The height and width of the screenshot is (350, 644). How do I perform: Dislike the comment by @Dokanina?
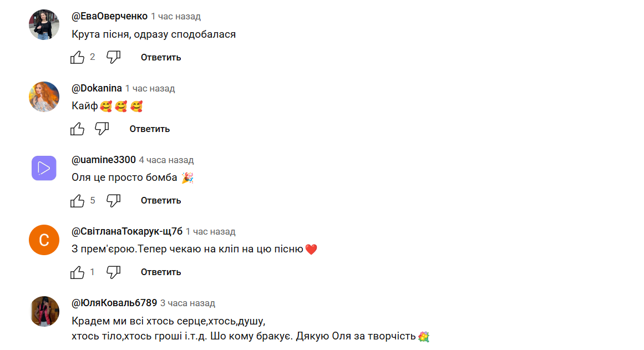click(x=102, y=129)
